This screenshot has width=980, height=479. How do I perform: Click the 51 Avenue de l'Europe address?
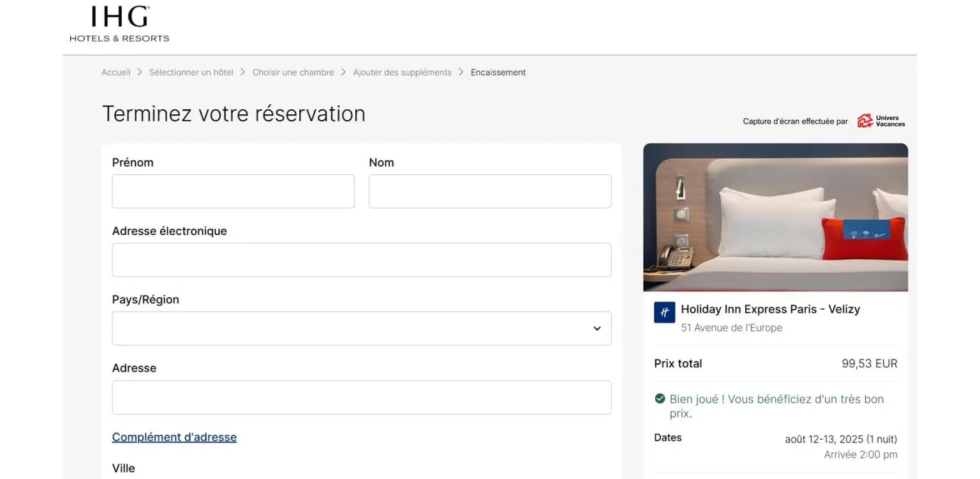coord(731,328)
